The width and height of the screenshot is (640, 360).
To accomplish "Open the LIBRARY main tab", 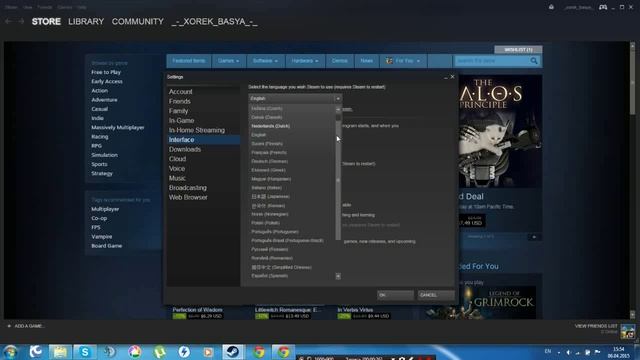I will [x=86, y=22].
